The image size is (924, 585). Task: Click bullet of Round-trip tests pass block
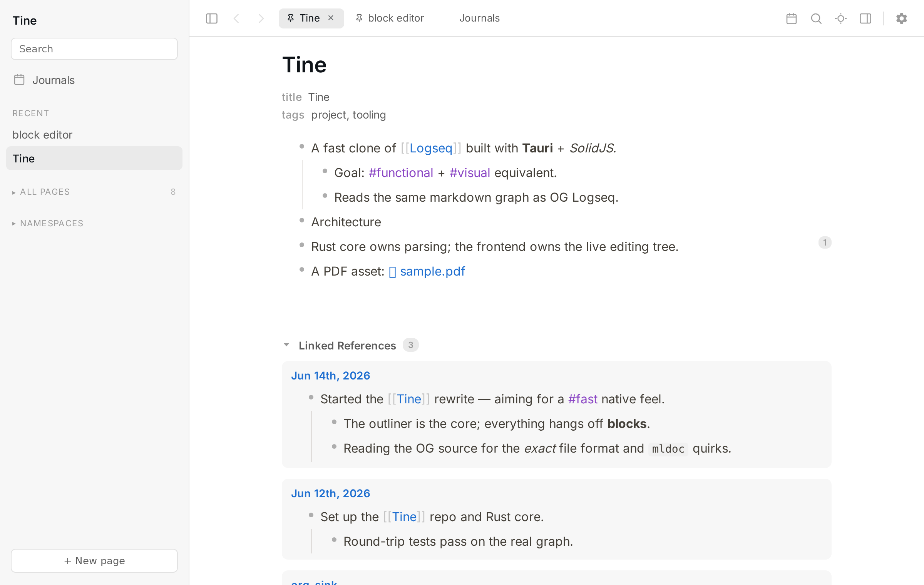click(x=334, y=540)
